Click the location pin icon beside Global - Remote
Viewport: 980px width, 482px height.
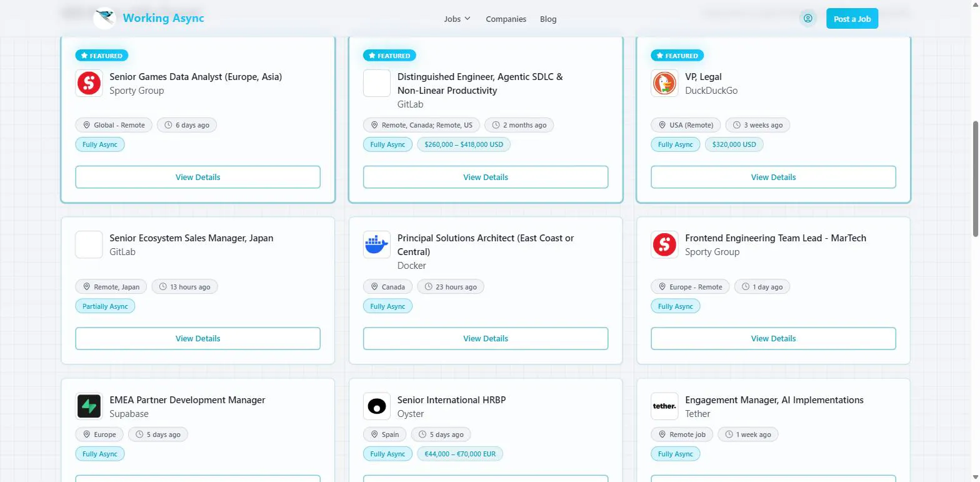87,125
